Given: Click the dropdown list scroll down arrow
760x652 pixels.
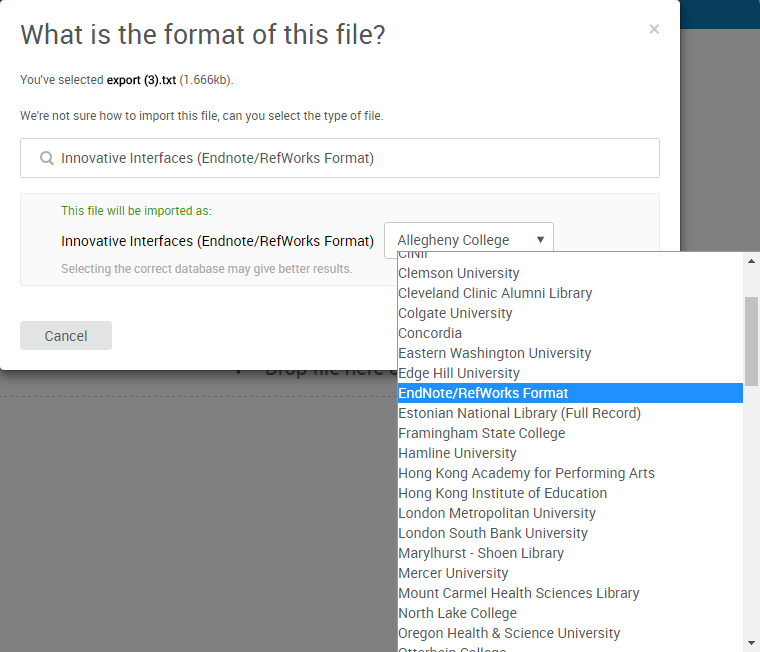Looking at the screenshot, I should (751, 643).
